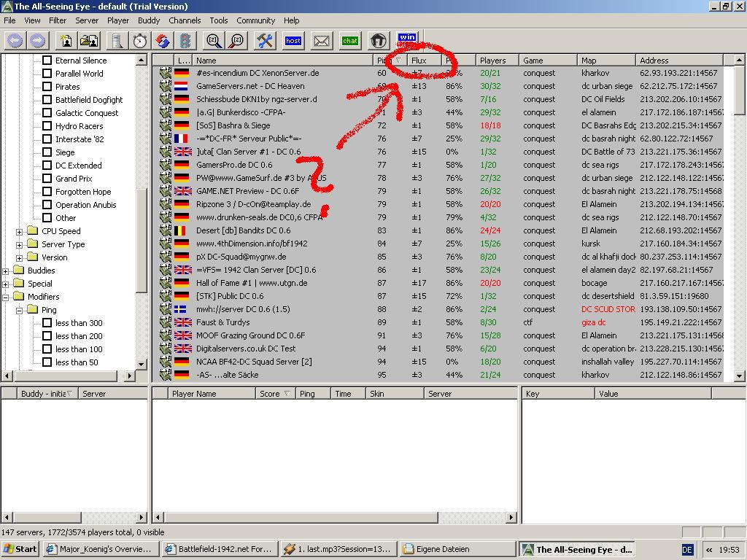Expand the Buddies tree node

pyautogui.click(x=6, y=271)
